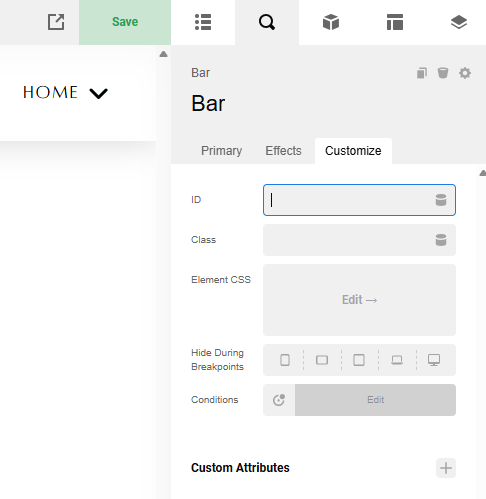Screen dimensions: 486x499
Task: Open the outline list icon
Action: [203, 22]
